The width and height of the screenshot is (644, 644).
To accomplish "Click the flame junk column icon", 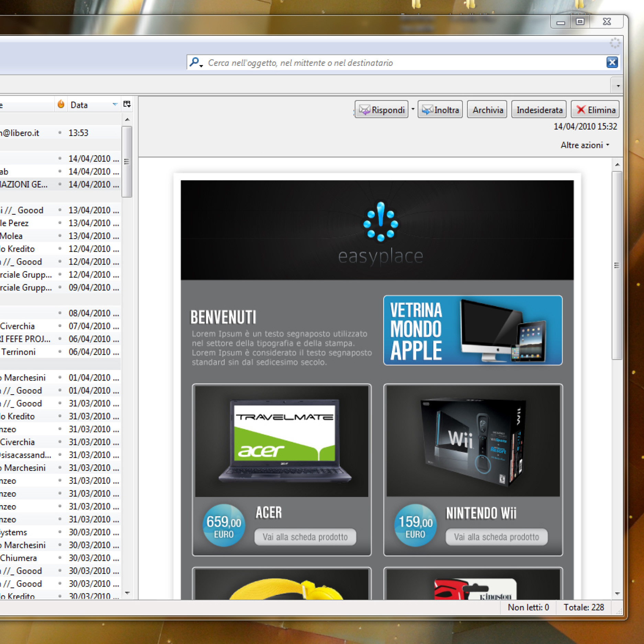I will (x=61, y=104).
